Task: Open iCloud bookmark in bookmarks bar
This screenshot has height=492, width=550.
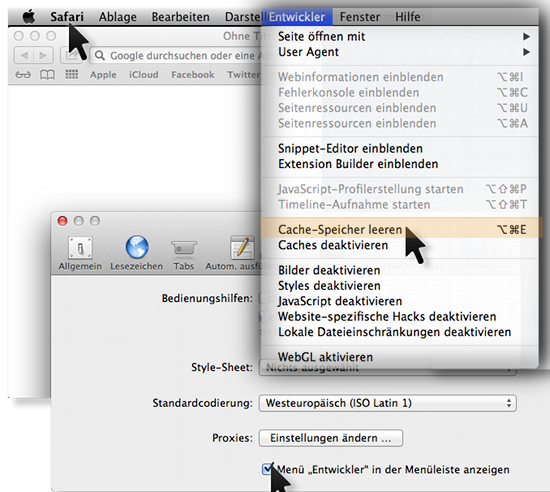Action: (x=143, y=75)
